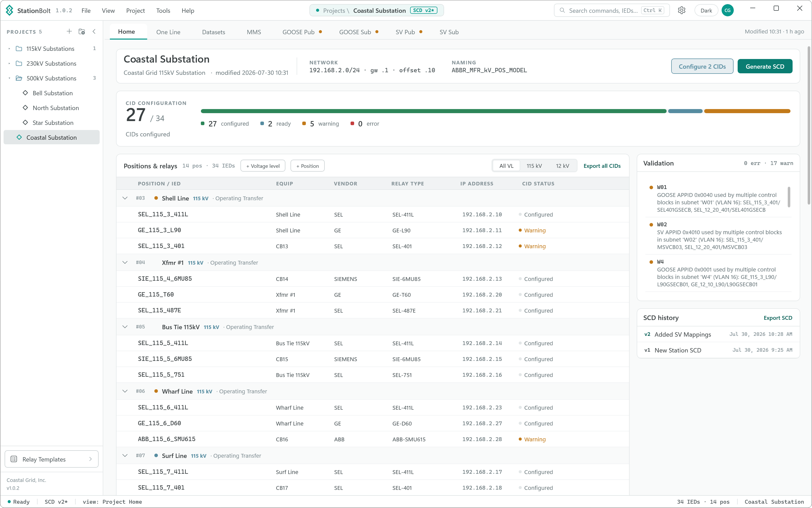The height and width of the screenshot is (508, 812).
Task: Click the Bell Substation diamond icon
Action: [x=25, y=93]
